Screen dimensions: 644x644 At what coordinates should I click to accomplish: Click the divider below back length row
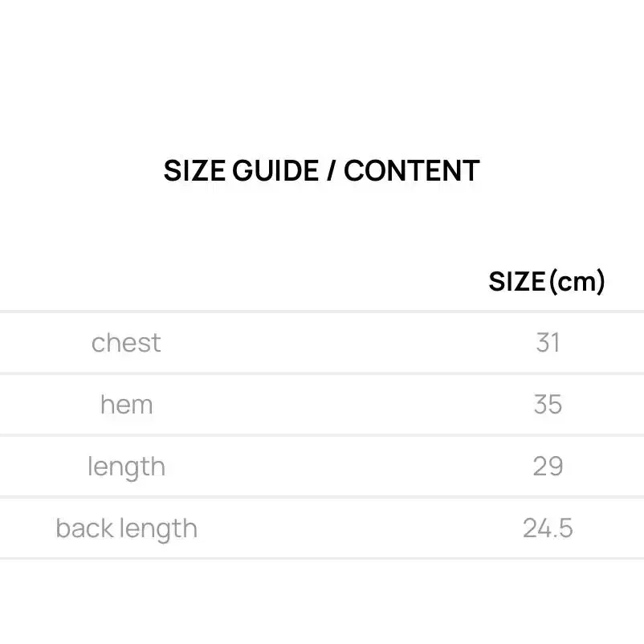coord(322,559)
